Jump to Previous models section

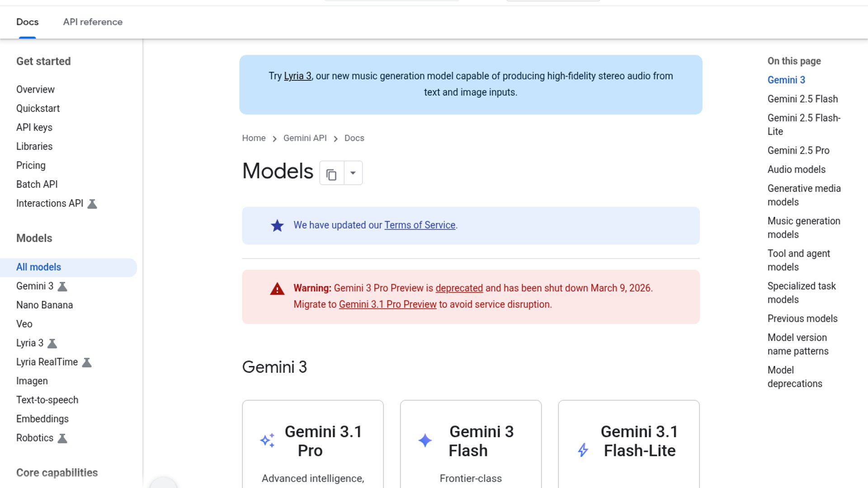tap(802, 319)
